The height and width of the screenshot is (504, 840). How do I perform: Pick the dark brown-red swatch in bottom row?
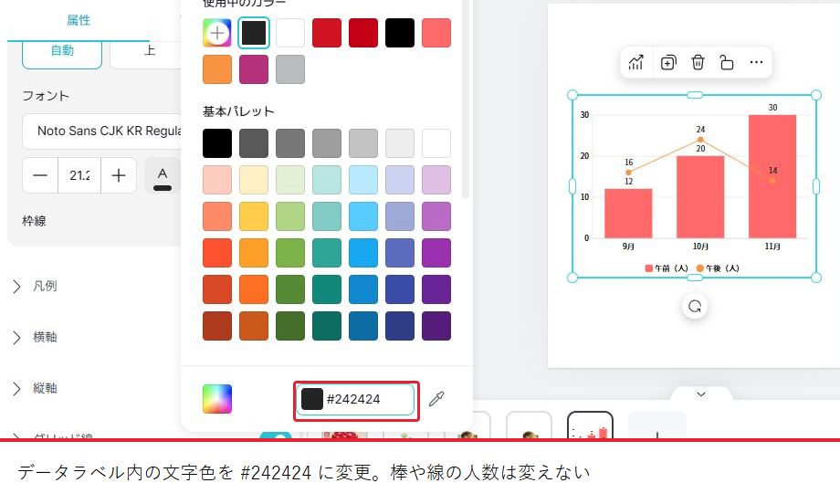click(x=217, y=326)
